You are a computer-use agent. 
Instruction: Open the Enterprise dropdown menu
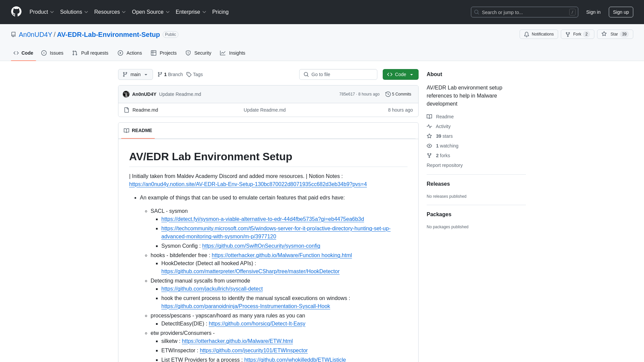(191, 12)
